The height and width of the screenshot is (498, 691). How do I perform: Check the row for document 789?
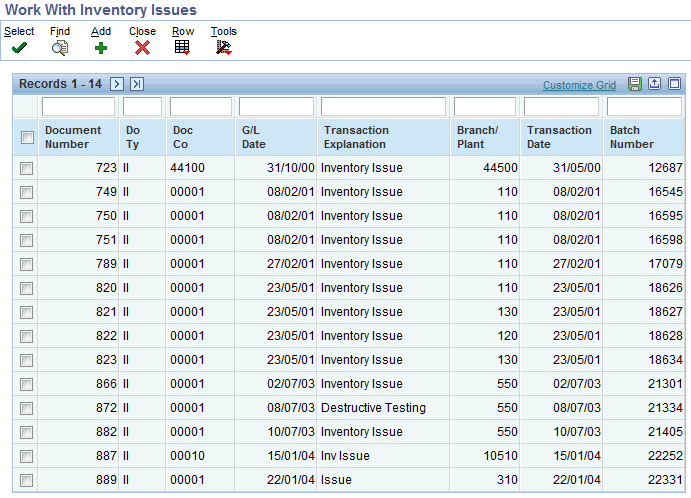click(x=26, y=264)
